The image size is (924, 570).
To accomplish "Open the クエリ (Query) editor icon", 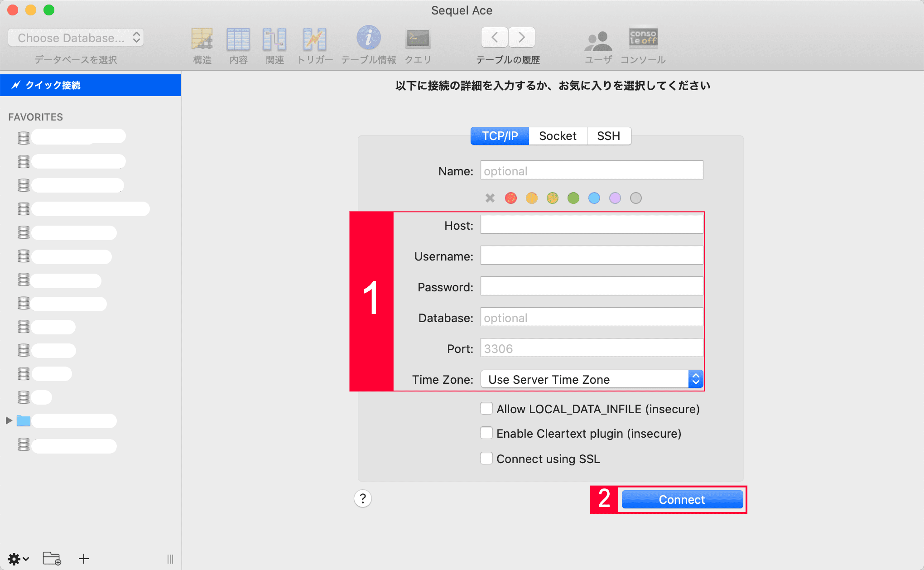I will point(417,39).
